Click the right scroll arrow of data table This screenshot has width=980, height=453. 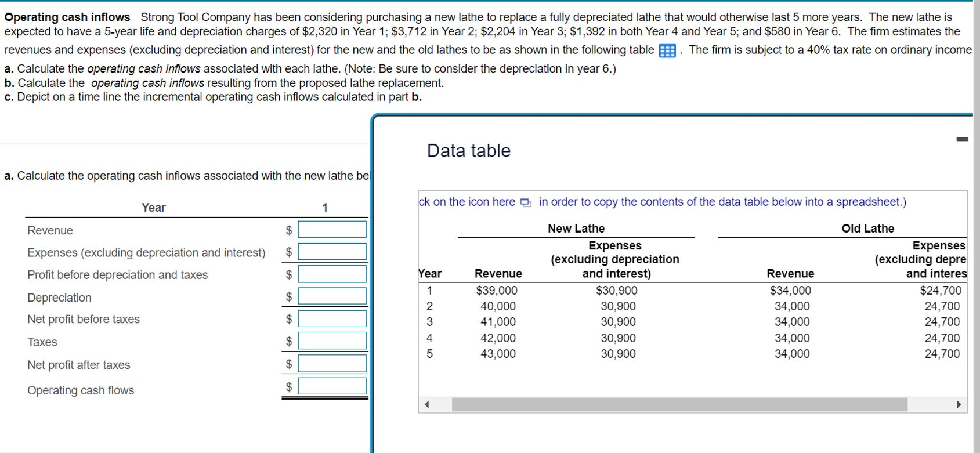(x=959, y=405)
